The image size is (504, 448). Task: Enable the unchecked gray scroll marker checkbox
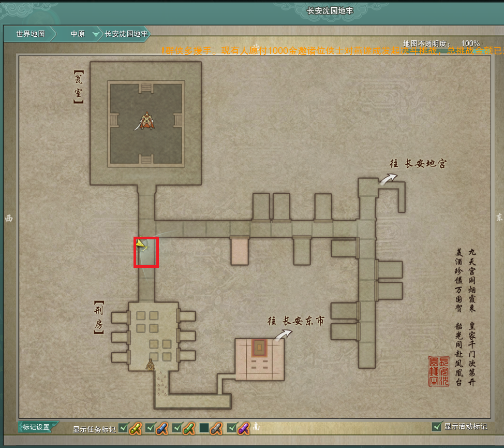pos(204,428)
